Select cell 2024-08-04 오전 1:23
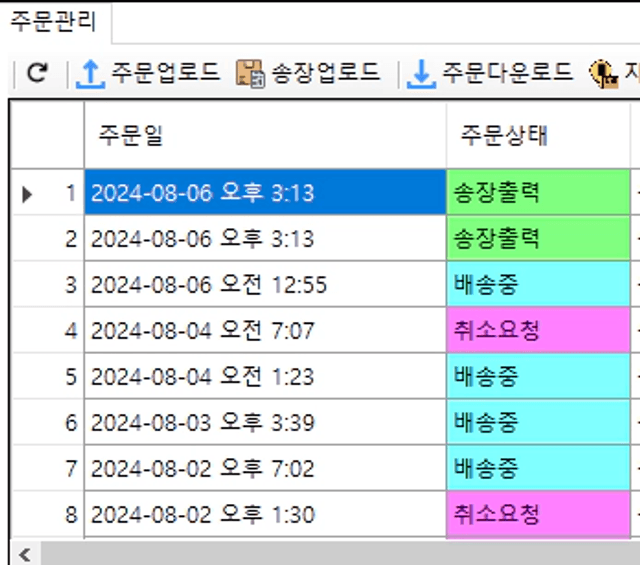 point(265,376)
